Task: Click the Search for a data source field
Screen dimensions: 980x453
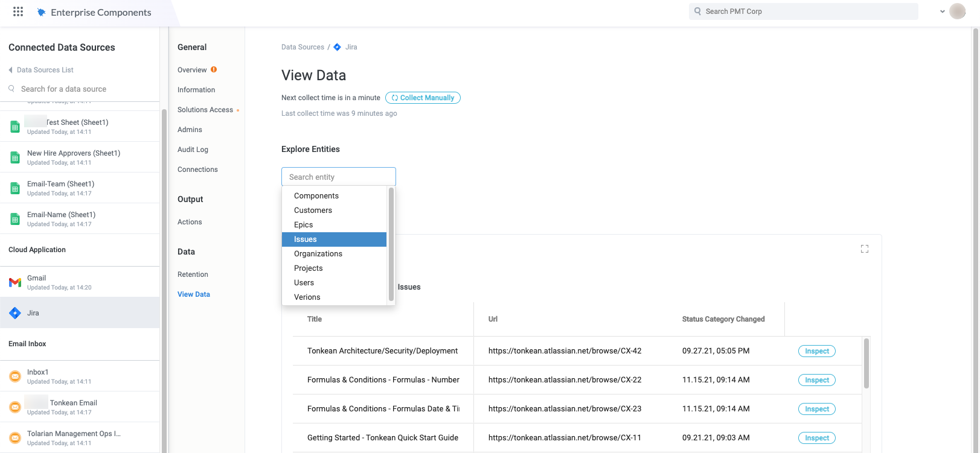Action: click(80, 89)
